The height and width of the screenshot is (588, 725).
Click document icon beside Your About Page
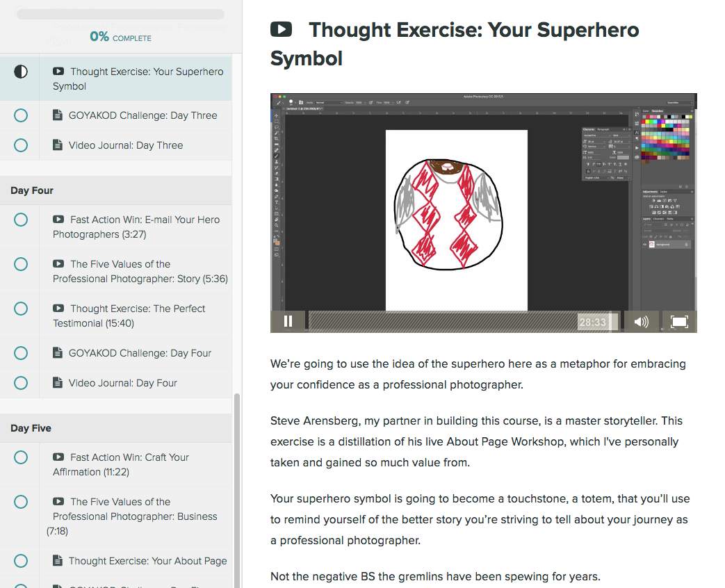(57, 561)
